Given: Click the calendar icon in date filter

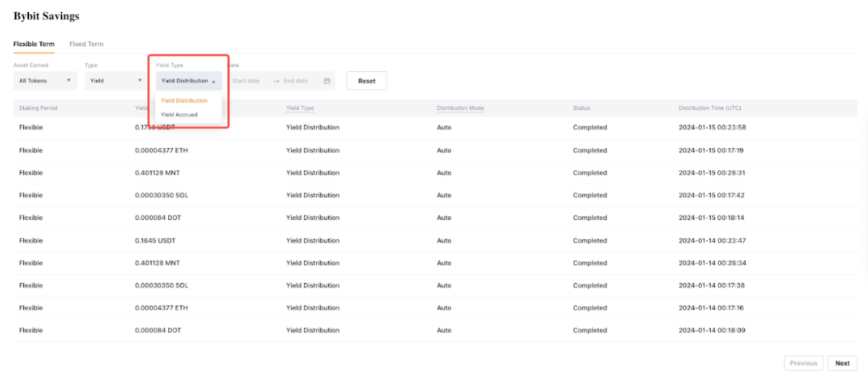Looking at the screenshot, I should pyautogui.click(x=327, y=81).
